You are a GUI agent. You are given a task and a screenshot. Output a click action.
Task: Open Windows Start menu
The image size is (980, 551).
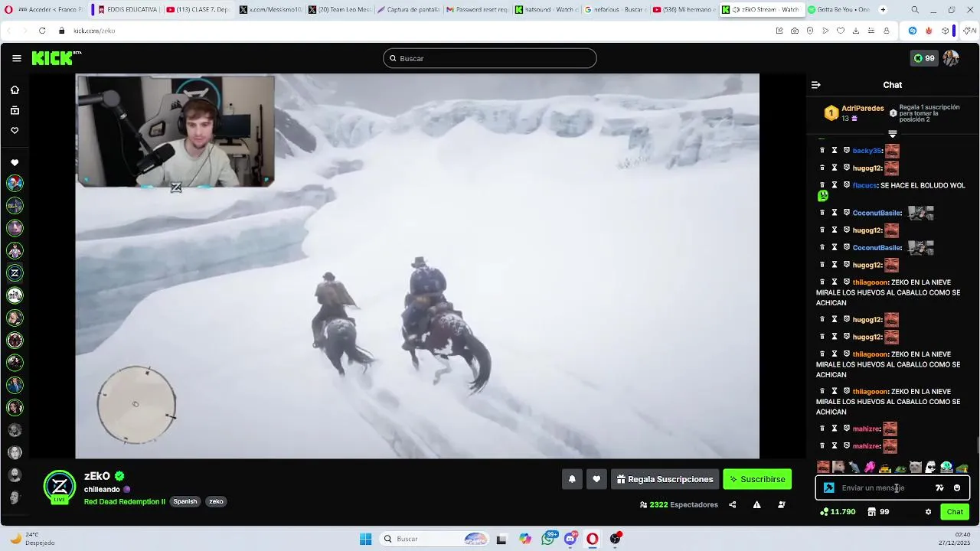[x=365, y=539]
